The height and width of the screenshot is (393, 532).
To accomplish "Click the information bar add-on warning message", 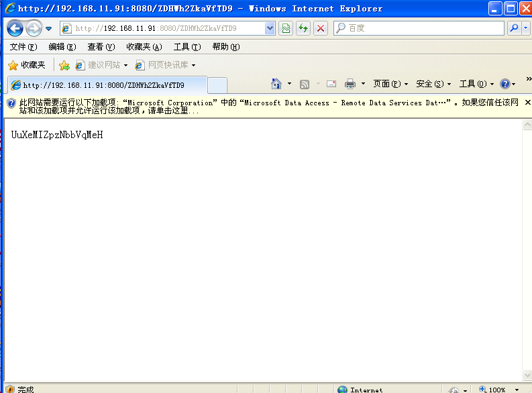I will point(269,107).
